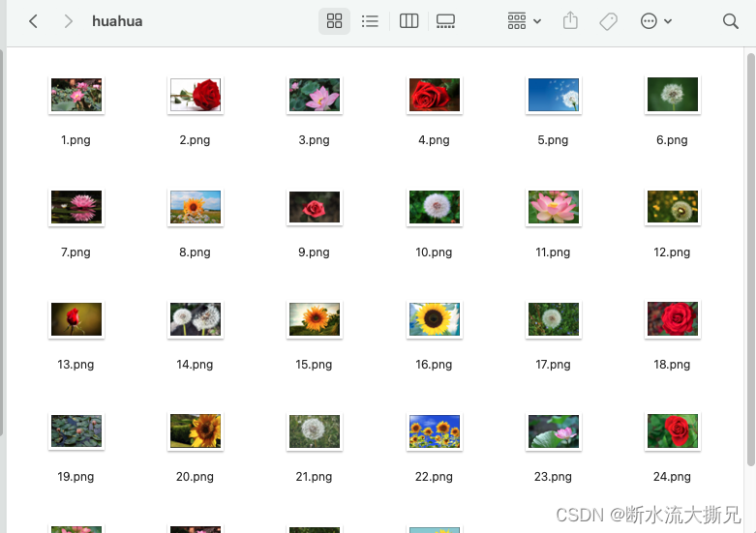This screenshot has height=533, width=756.
Task: Select the 4.png rose thumbnail
Action: click(x=435, y=95)
